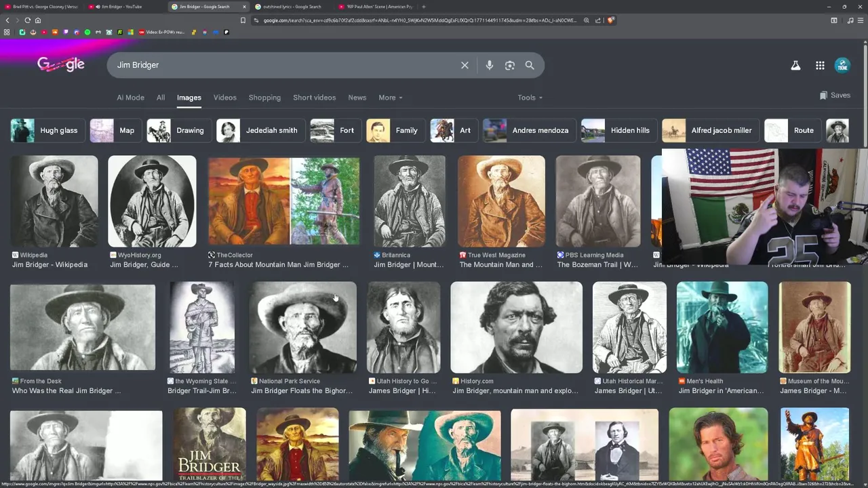Open apps grid in bookmarks bar

point(7,32)
